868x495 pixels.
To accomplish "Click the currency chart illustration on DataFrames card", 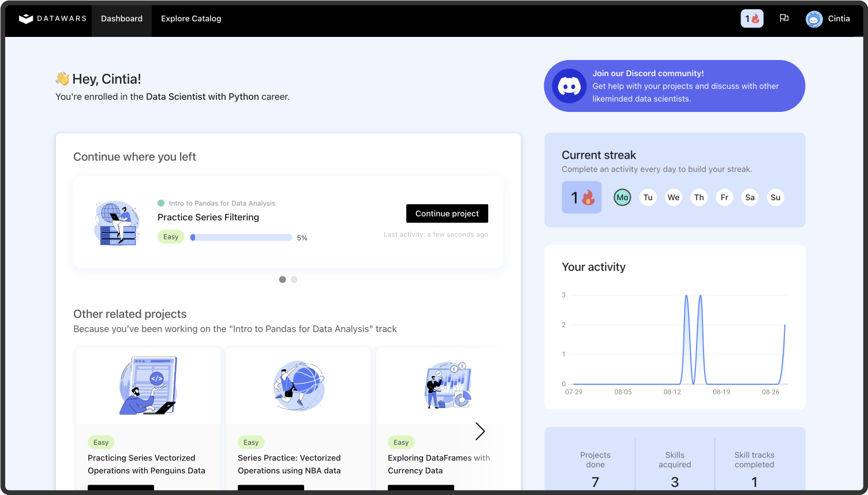I will point(448,385).
